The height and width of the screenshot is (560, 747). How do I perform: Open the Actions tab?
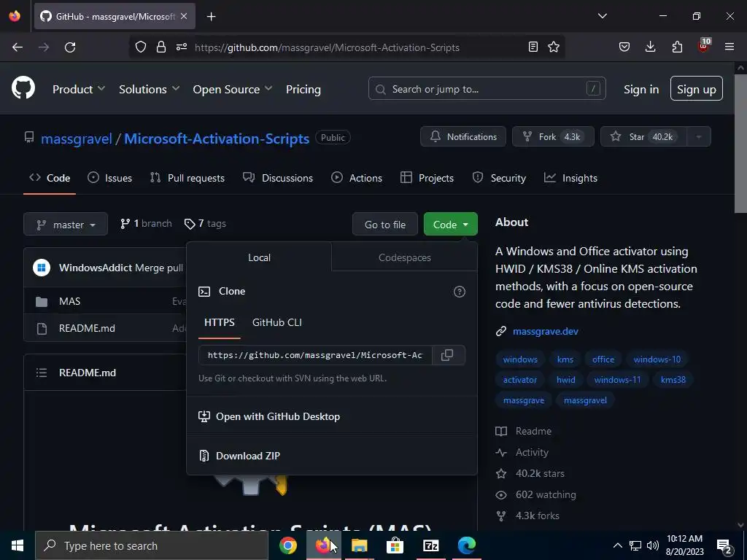click(x=357, y=178)
